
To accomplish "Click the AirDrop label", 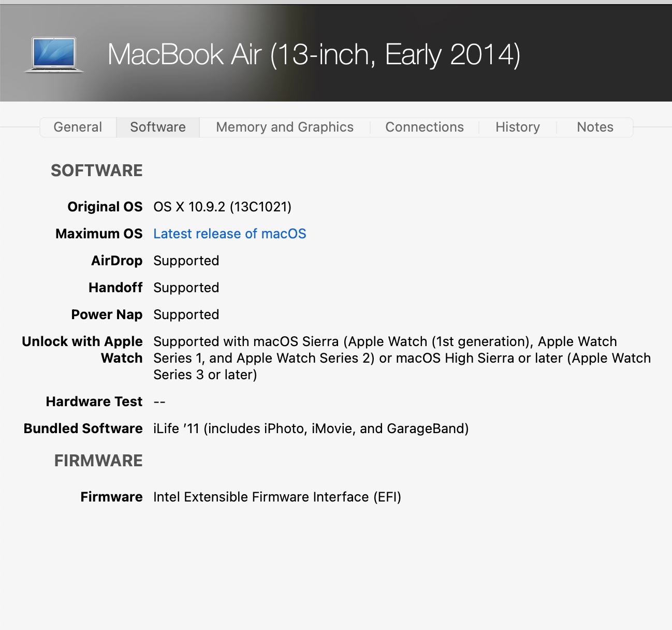I will pos(117,261).
